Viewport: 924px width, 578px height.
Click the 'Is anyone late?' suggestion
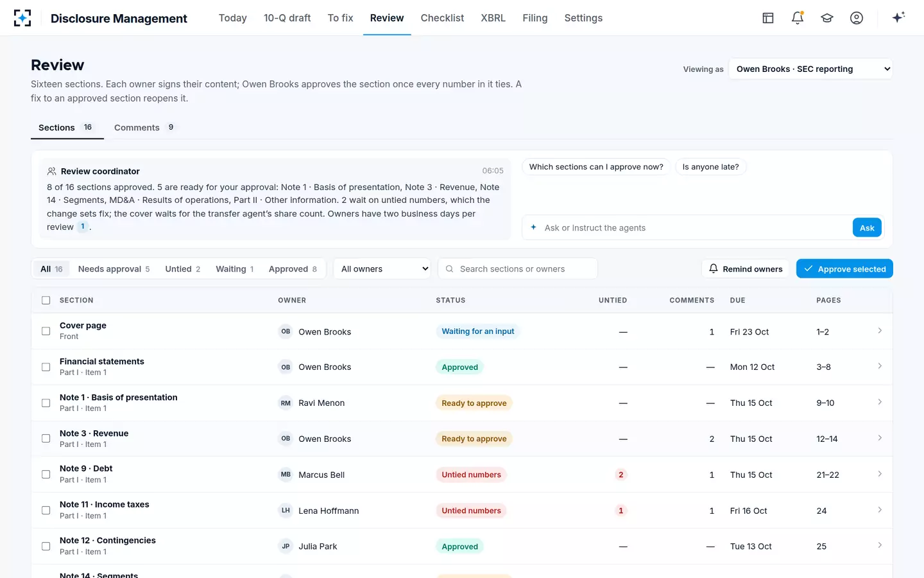(x=710, y=167)
